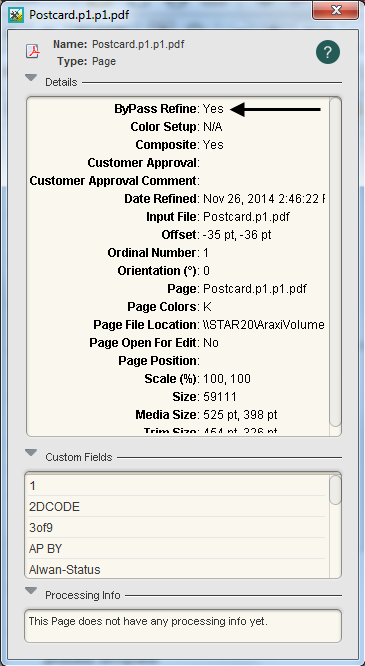
Task: Click the application icon in title bar
Action: tap(16, 15)
